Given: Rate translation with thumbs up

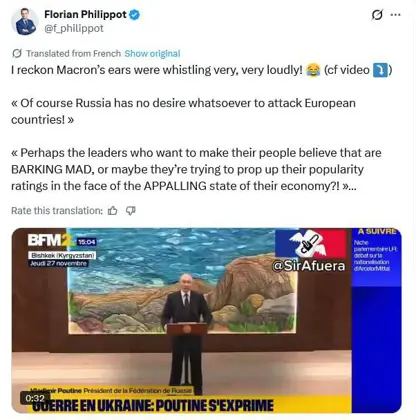Looking at the screenshot, I should pos(113,211).
